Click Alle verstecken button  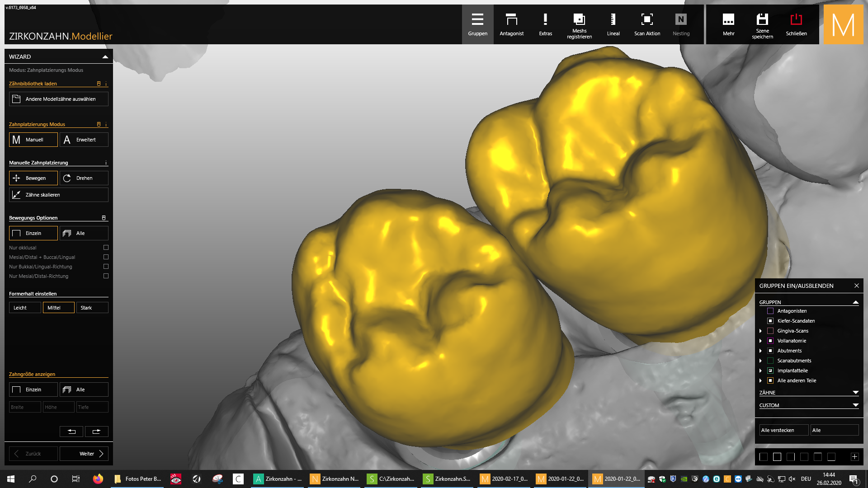coord(783,430)
